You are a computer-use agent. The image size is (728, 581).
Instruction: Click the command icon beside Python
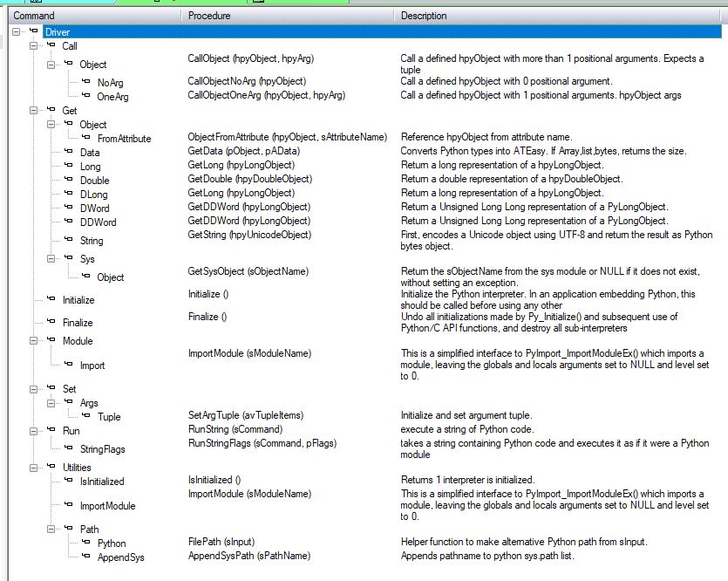86,542
